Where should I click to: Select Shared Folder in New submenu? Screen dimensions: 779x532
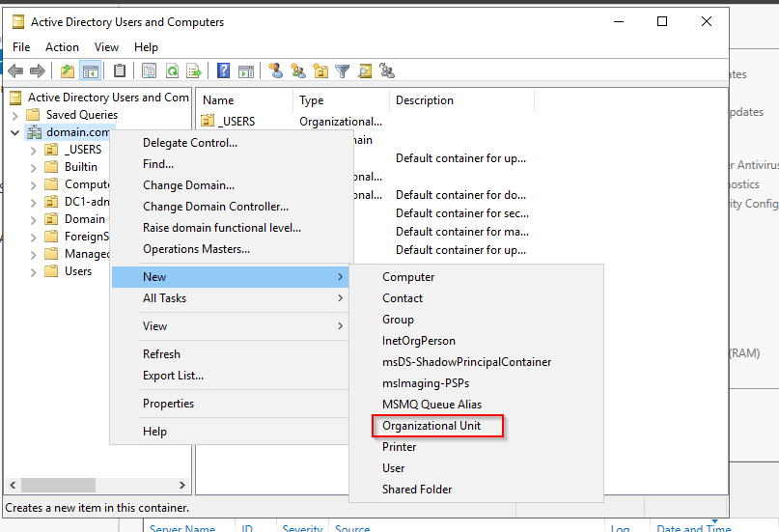pos(476,490)
